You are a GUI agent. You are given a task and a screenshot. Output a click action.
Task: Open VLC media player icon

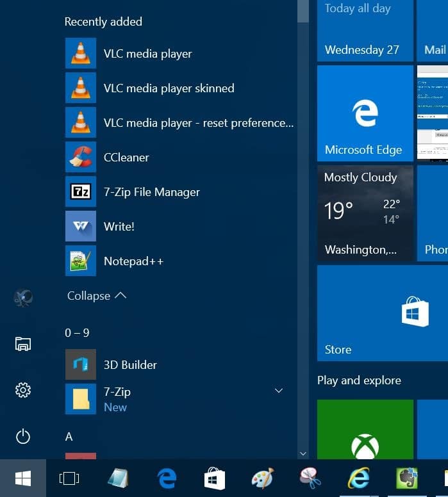point(81,53)
